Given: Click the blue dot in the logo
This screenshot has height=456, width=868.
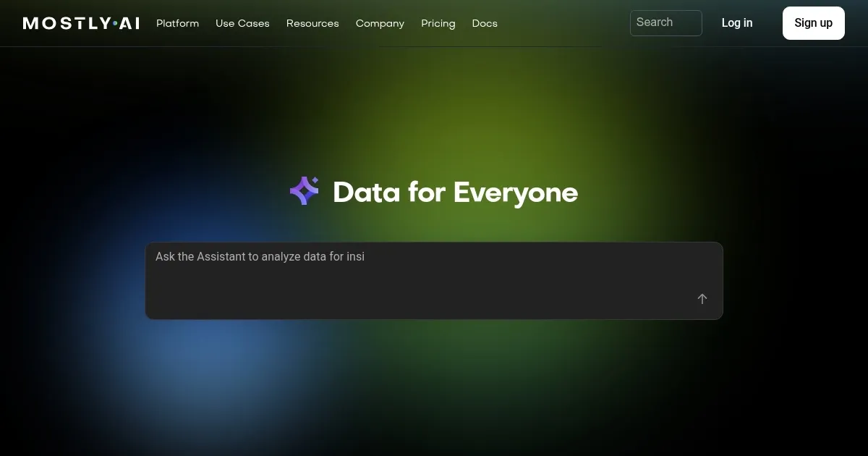Looking at the screenshot, I should point(115,23).
